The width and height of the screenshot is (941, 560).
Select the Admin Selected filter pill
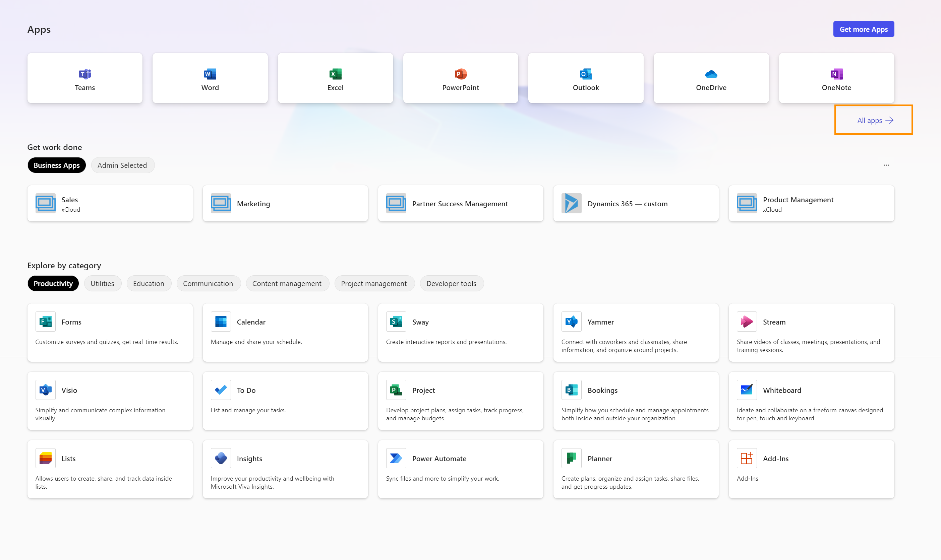tap(122, 165)
